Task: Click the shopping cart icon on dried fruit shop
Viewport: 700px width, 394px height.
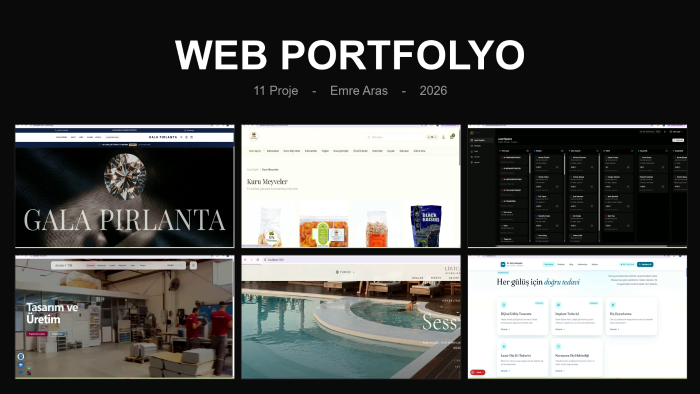Action: pyautogui.click(x=452, y=137)
